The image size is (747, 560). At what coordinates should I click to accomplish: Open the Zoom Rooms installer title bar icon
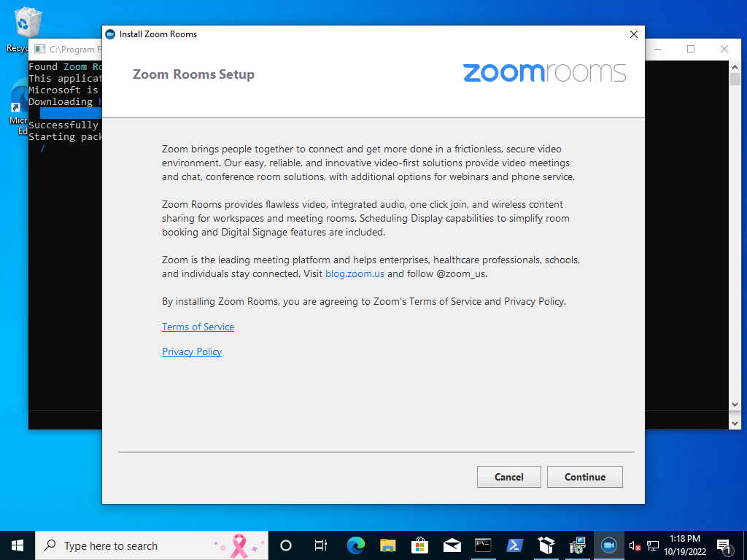[109, 34]
